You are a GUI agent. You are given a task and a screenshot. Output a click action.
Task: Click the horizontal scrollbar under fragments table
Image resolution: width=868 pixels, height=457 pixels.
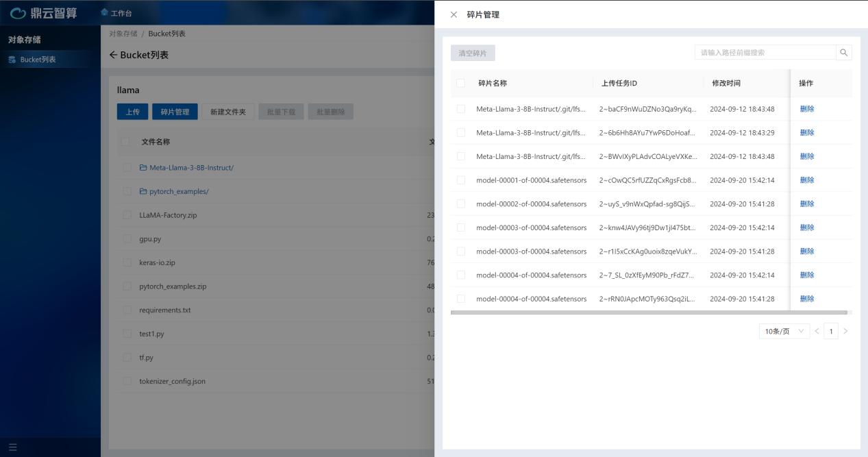[x=649, y=312]
